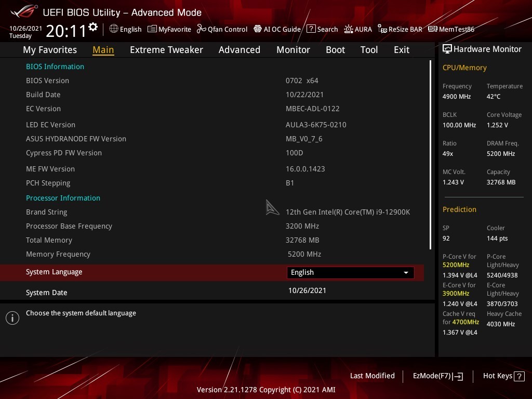This screenshot has width=532, height=399.
Task: Go to the Advanced tab
Action: pos(240,50)
